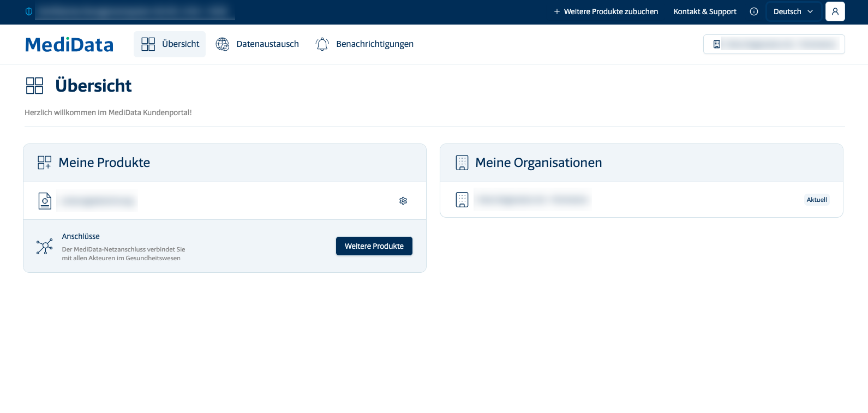Click the document icon in Meine Produkte

tap(45, 201)
